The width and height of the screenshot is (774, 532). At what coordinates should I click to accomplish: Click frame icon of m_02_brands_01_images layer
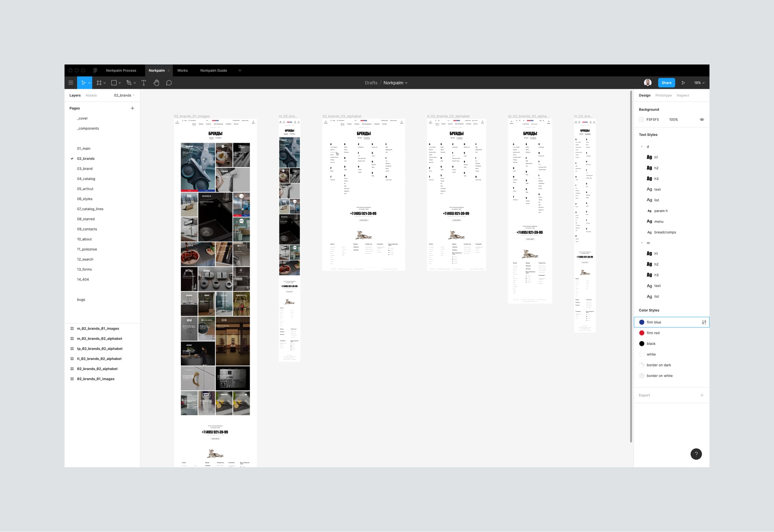(72, 329)
